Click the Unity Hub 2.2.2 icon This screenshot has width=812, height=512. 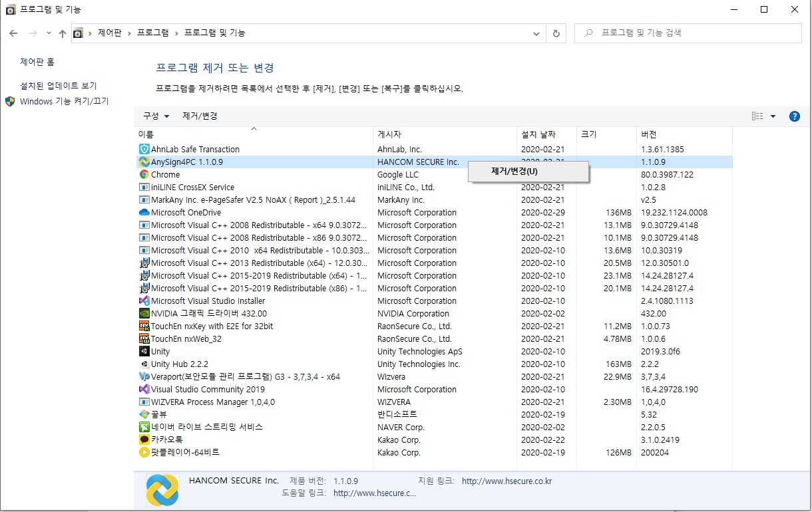click(144, 364)
